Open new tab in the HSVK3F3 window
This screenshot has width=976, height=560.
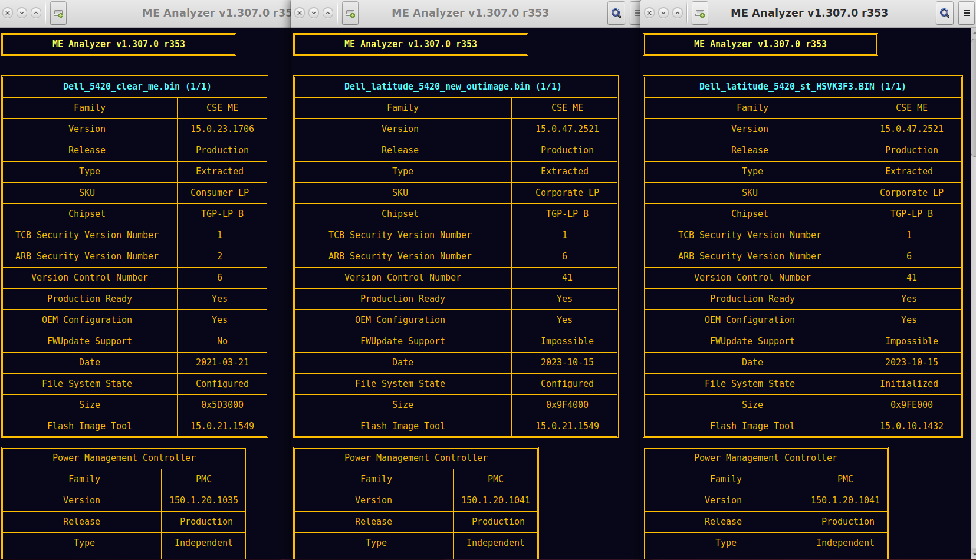tap(700, 13)
